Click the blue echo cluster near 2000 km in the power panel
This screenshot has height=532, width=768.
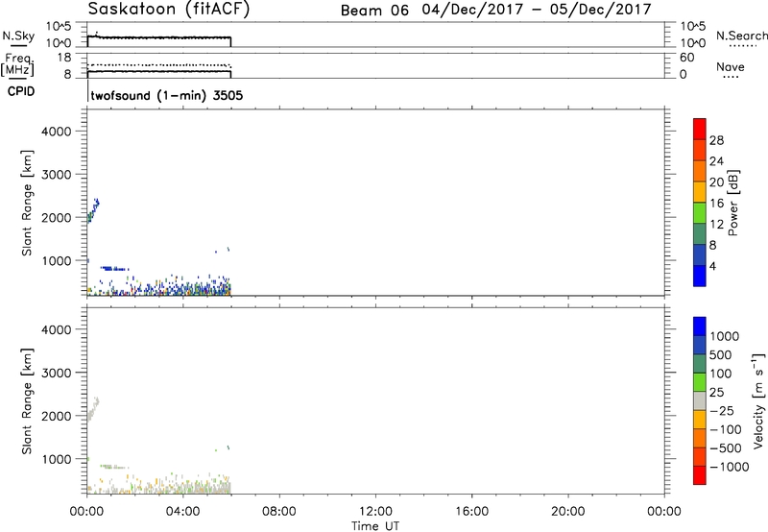point(93,210)
